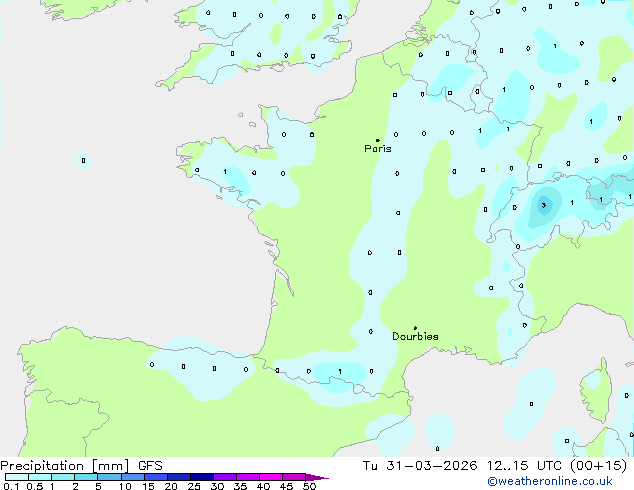Click the 'Tu 31-03-2026' date text
Screen dimensions: 634x490
point(420,466)
